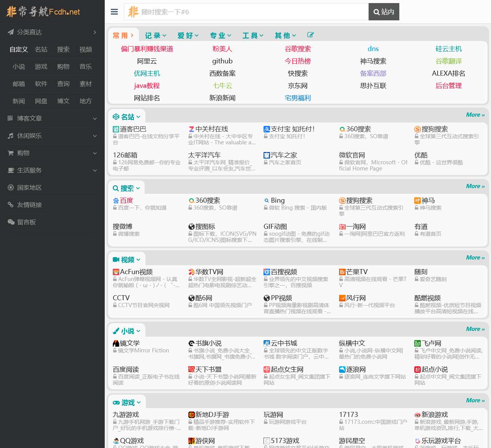Viewport: 491px width, 448px height.
Task: Click the 中关村在线 Z icon
Action: pos(191,129)
